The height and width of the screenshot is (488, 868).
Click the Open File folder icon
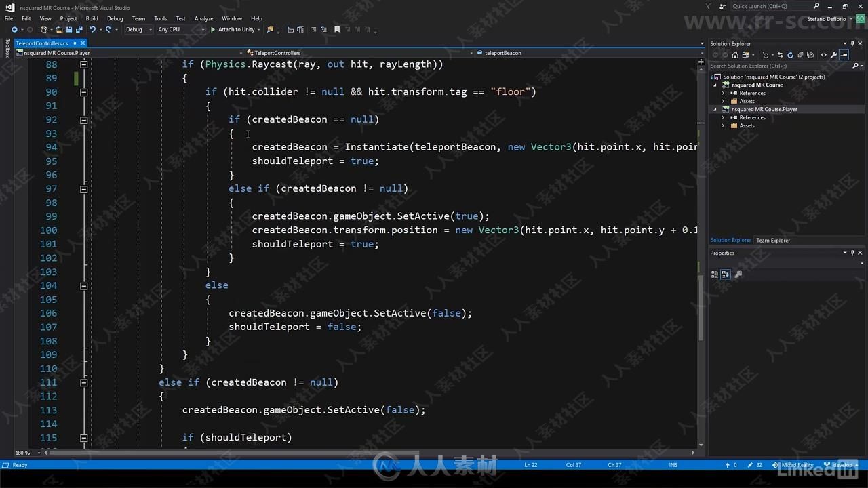(x=59, y=29)
